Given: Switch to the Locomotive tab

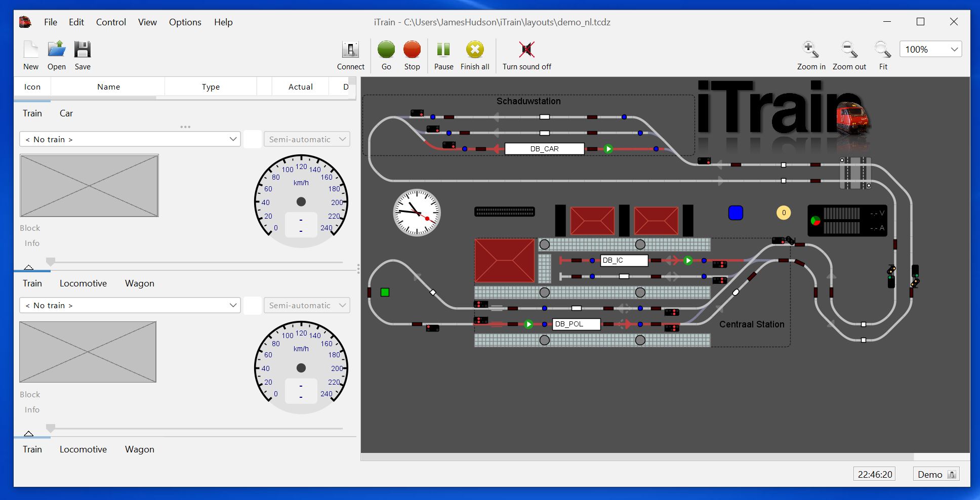Looking at the screenshot, I should 83,283.
